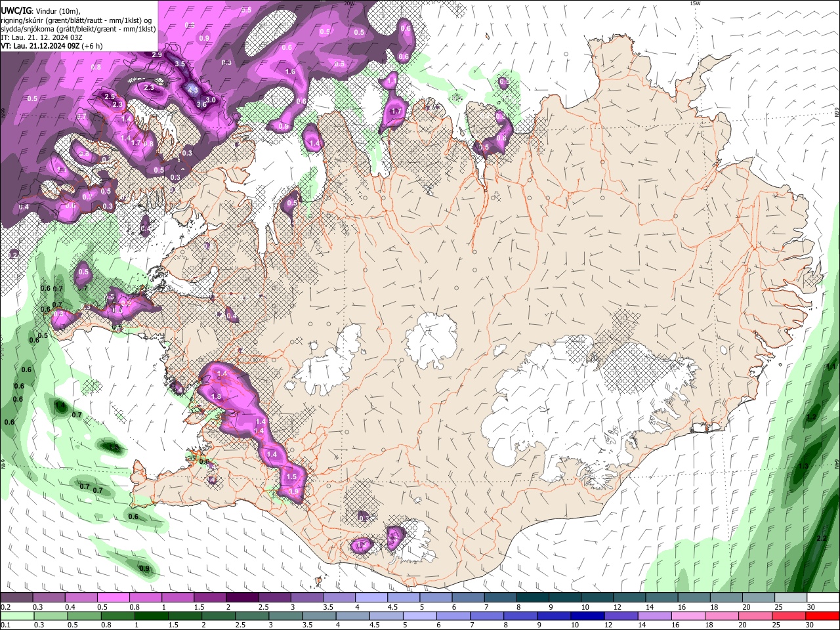The height and width of the screenshot is (630, 840).
Task: Pick the lower legend swatch between 0.5 and 0.8
Action: [84, 616]
